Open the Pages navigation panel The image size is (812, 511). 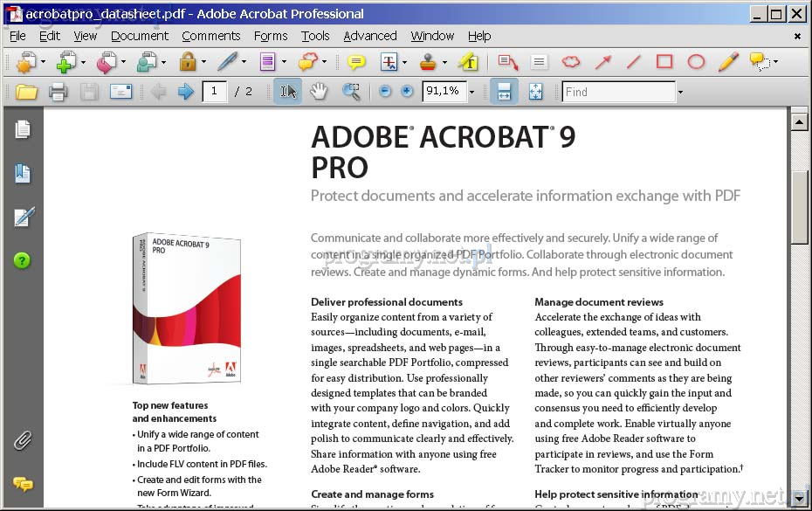pos(24,128)
